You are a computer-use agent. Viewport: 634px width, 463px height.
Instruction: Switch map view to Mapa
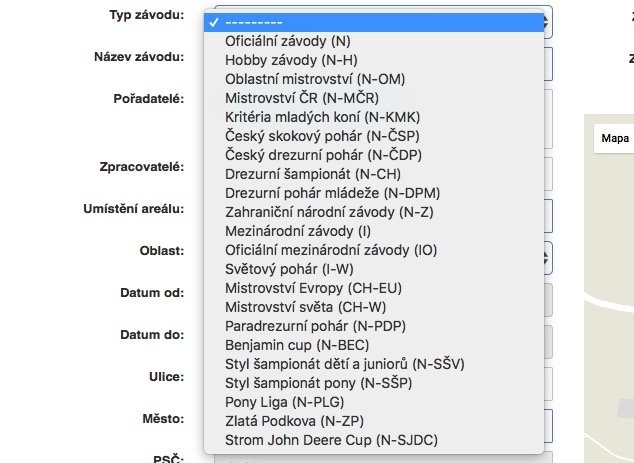point(615,138)
